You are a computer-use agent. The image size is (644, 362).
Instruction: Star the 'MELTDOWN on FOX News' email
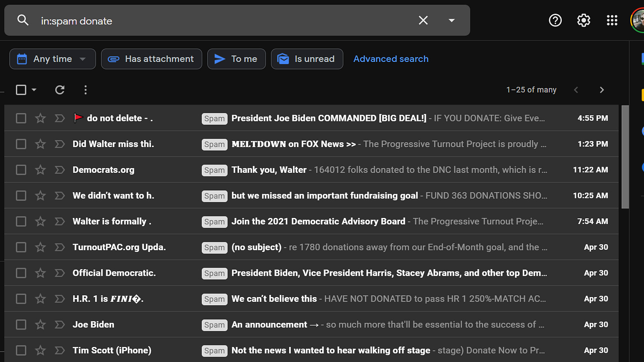pyautogui.click(x=40, y=144)
